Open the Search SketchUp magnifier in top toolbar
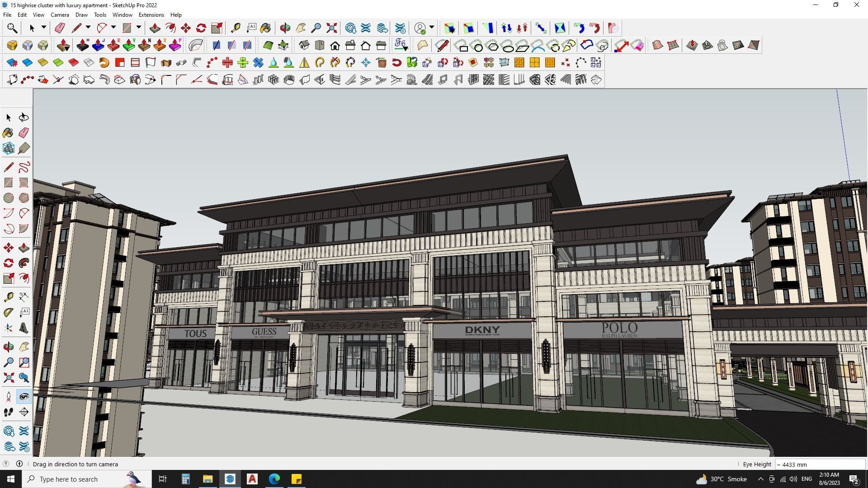Screen dimensions: 868x488 click(12, 28)
